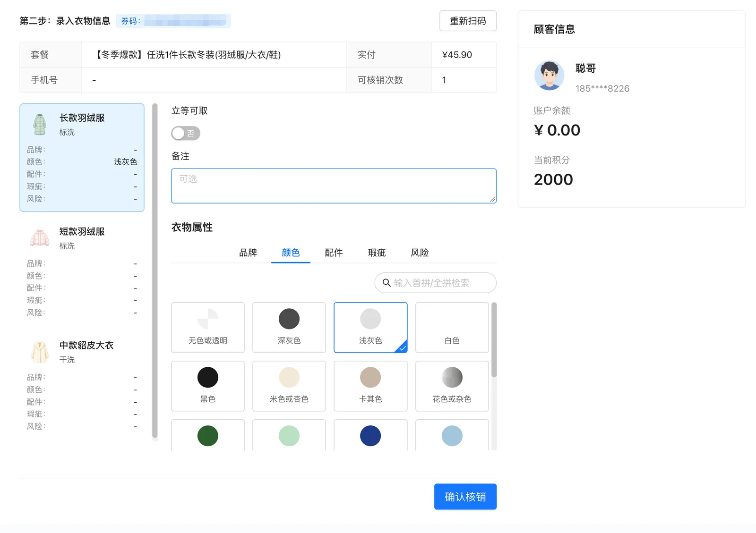Choose the dark green color swatch
The height and width of the screenshot is (533, 756).
(208, 435)
